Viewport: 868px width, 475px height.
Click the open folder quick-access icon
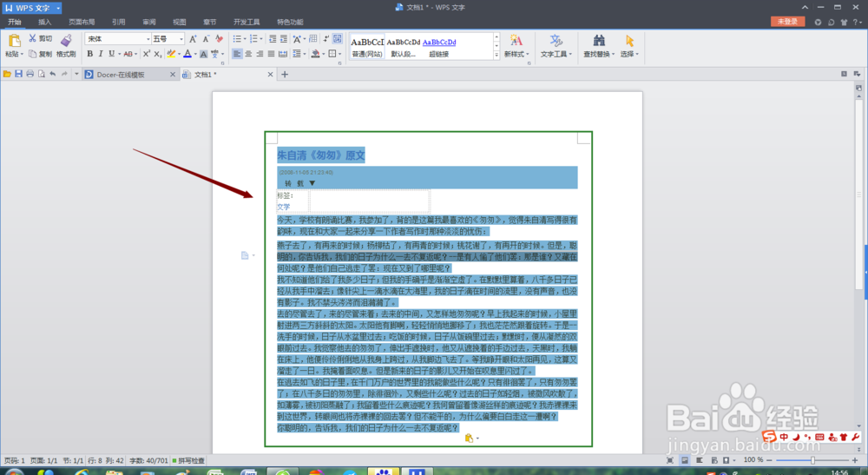7,74
